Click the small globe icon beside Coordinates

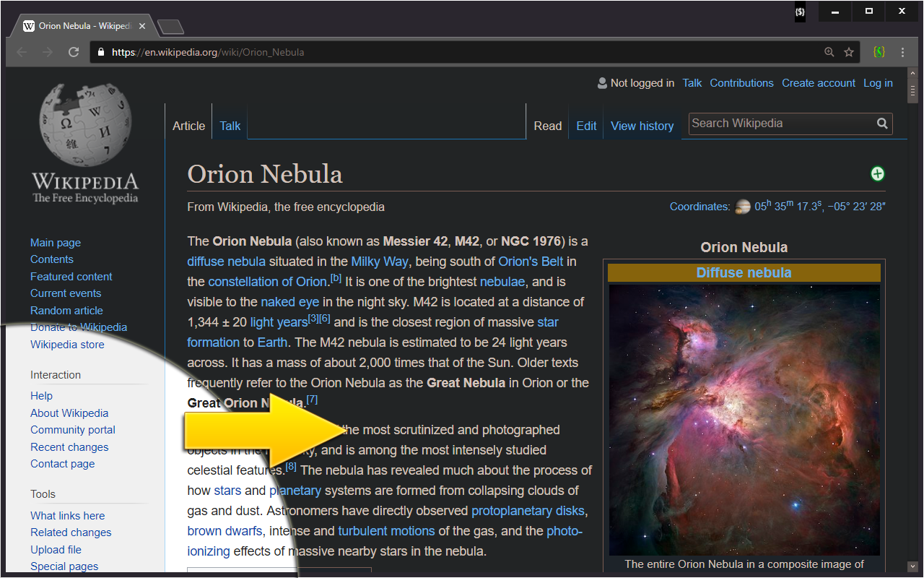point(743,207)
